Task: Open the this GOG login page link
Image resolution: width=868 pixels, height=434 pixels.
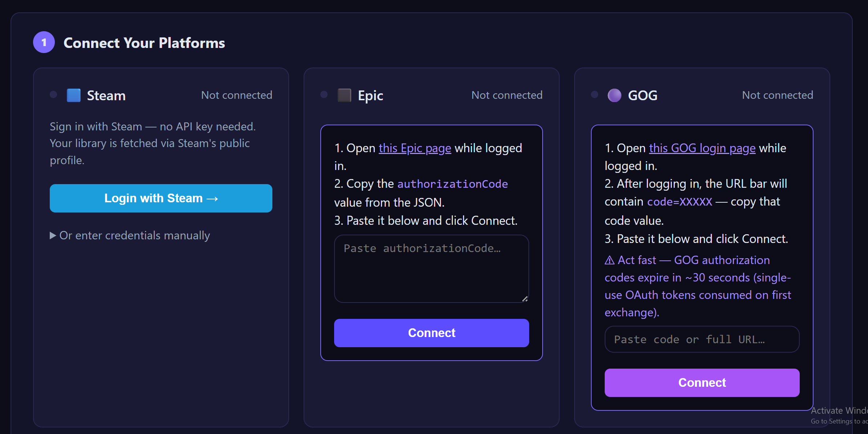Action: pyautogui.click(x=702, y=148)
